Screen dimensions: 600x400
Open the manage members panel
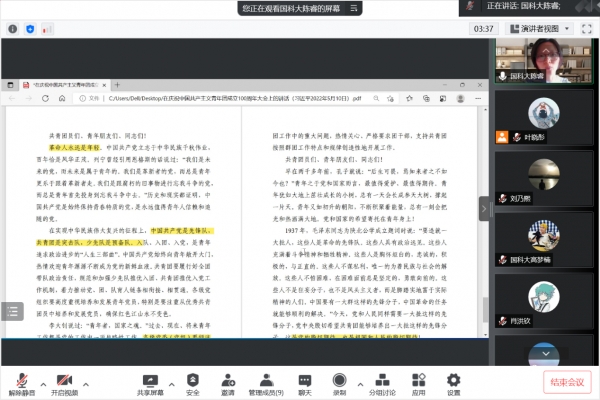point(266,384)
